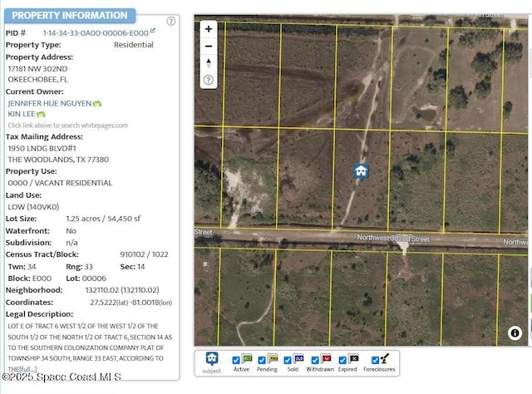Click the OKEECHOBEE, FL address line
The height and width of the screenshot is (394, 532).
click(37, 80)
